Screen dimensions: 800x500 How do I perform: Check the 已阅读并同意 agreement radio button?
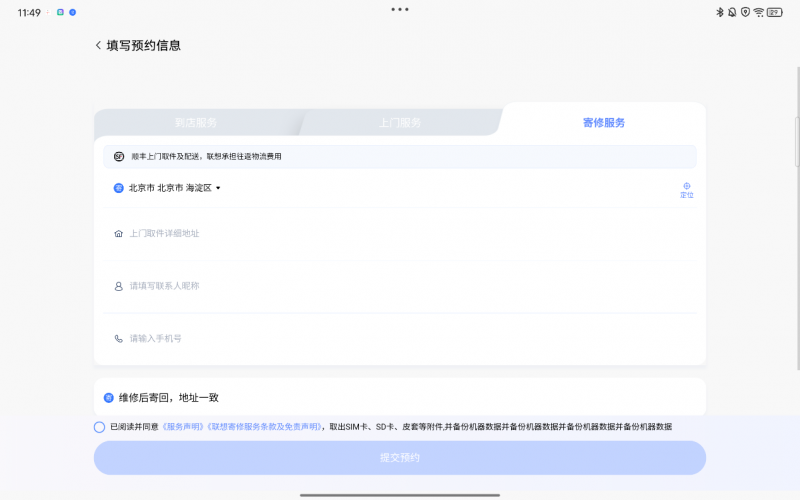pos(100,427)
